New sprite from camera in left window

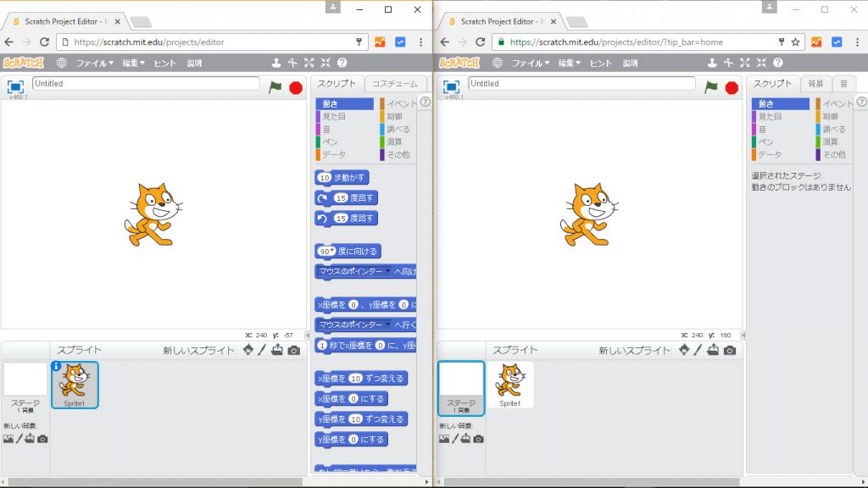pyautogui.click(x=294, y=350)
